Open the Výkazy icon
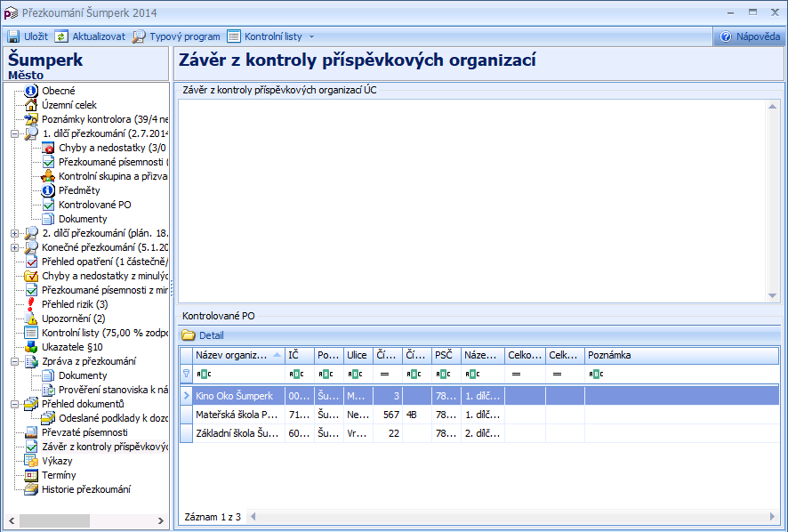The height and width of the screenshot is (532, 788). click(x=31, y=461)
